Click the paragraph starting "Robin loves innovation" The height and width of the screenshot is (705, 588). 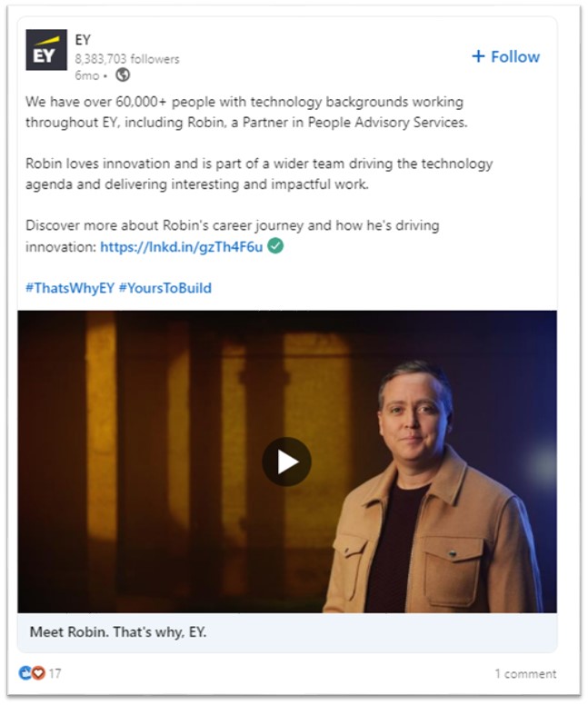pos(259,174)
